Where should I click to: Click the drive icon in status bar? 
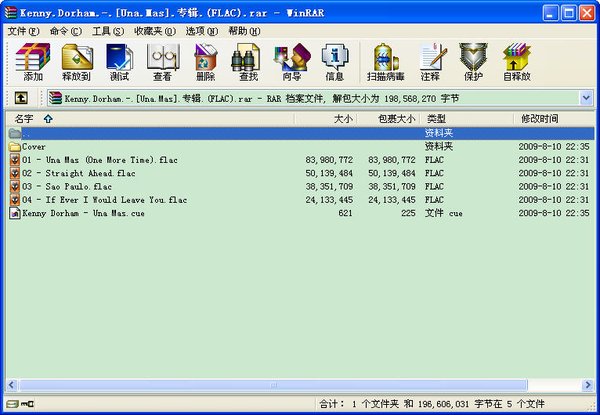pyautogui.click(x=12, y=404)
